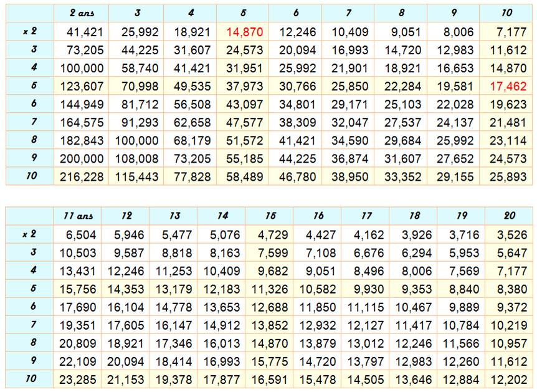Select the 41,421 cell under '2 ans'
Viewport: 537px width, 392px height.
(82, 32)
